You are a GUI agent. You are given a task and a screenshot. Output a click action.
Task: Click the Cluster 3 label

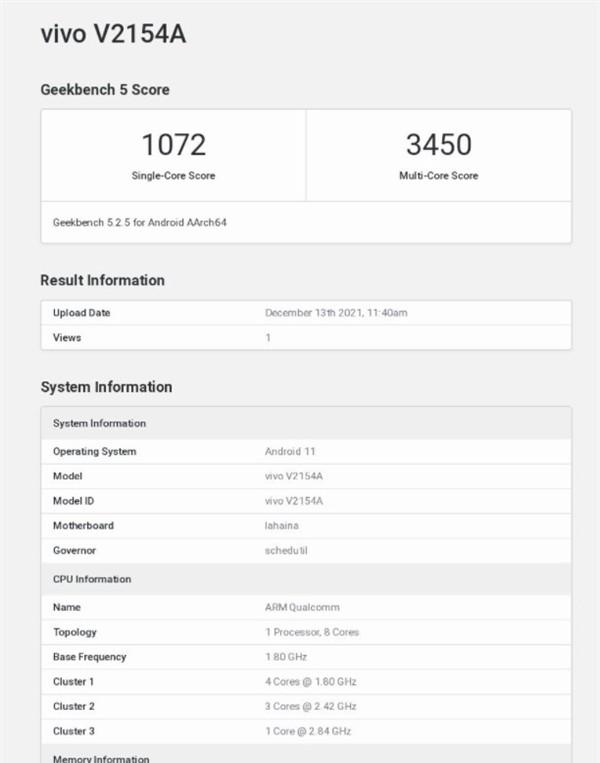pos(74,731)
